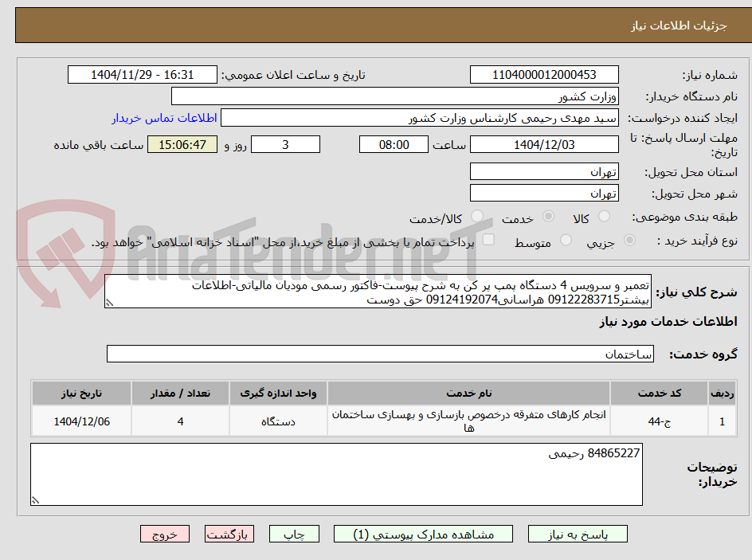Image resolution: width=752 pixels, height=560 pixels.
Task: Click row number cell 1
Action: (x=722, y=421)
